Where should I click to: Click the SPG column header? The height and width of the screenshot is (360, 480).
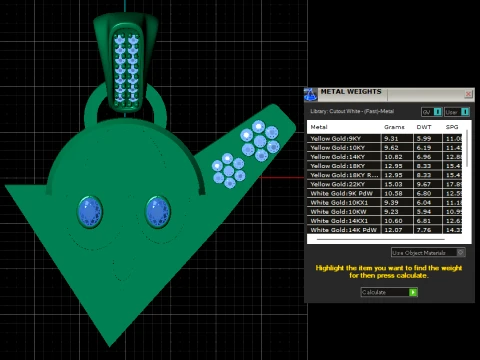pyautogui.click(x=452, y=127)
